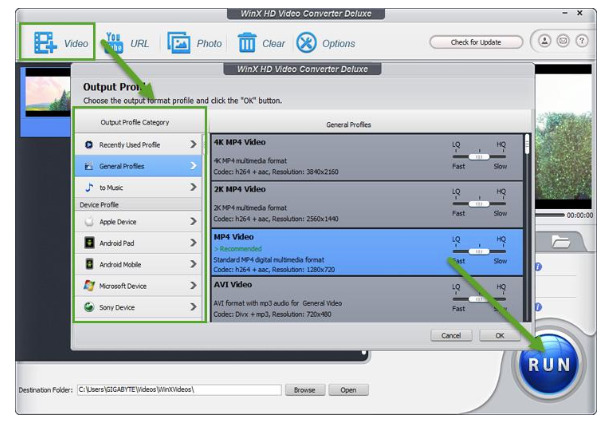The image size is (609, 423).
Task: Select the General Profiles category
Action: point(138,166)
